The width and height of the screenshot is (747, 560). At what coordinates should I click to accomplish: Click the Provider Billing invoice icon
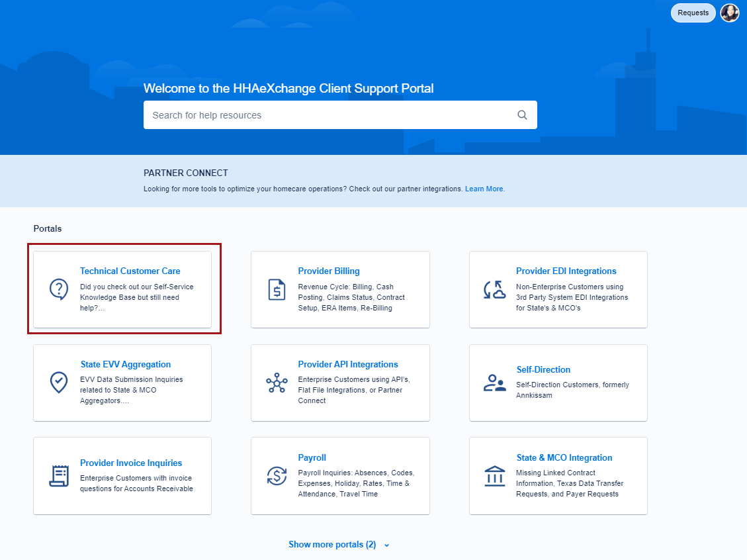(277, 289)
